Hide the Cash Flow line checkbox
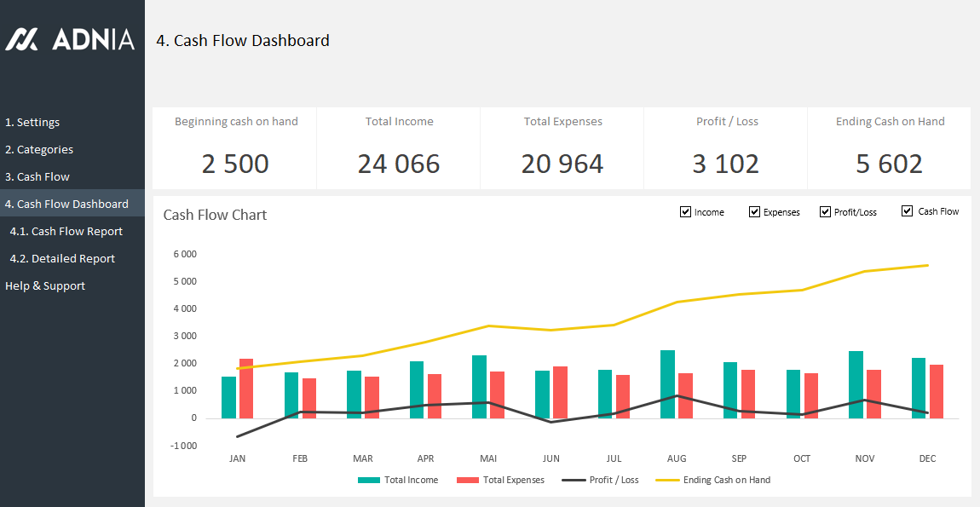Image resolution: width=980 pixels, height=507 pixels. 907,211
